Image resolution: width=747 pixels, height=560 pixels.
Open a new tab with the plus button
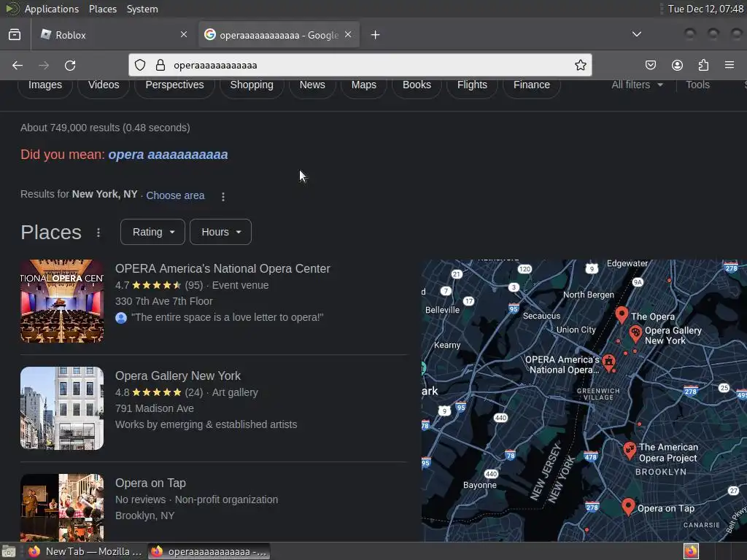tap(376, 35)
